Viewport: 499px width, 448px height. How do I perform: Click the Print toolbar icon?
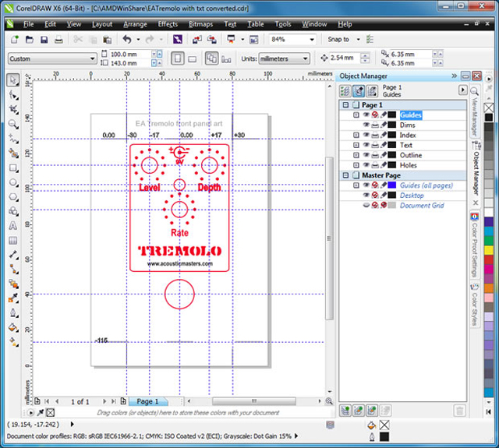[58, 40]
